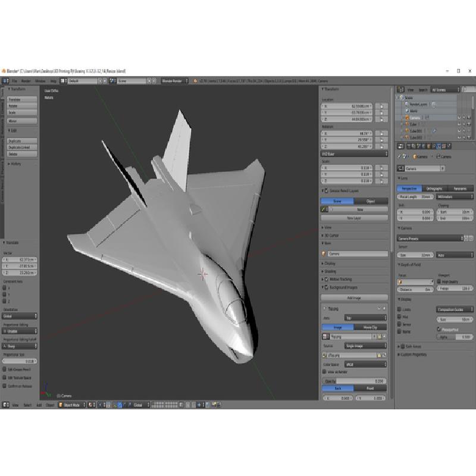476x476 pixels.
Task: Open the Add menu in 3D view header
Action: click(x=39, y=405)
